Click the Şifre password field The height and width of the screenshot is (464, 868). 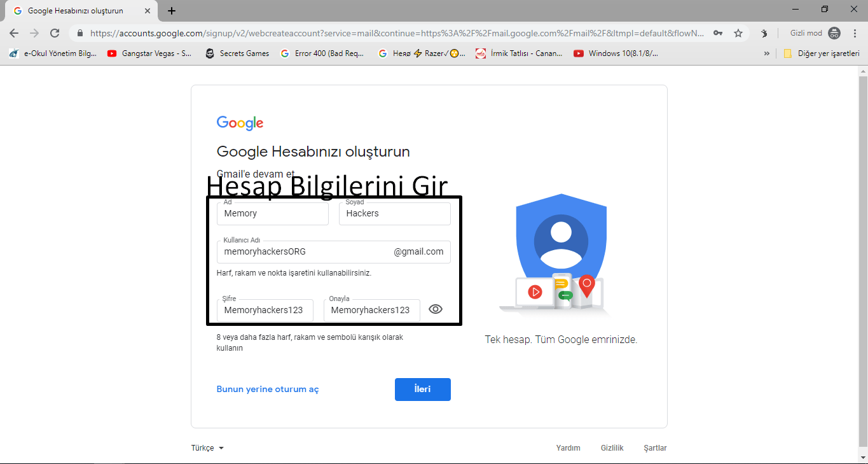tap(265, 311)
